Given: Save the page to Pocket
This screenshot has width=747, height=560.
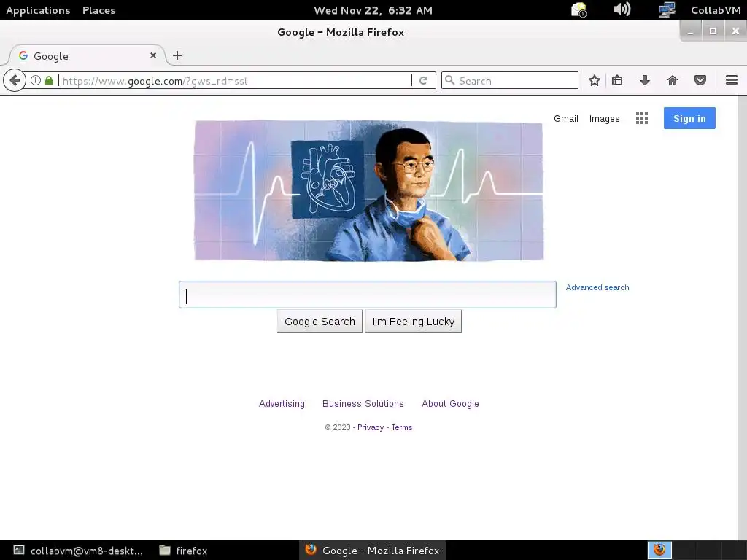Looking at the screenshot, I should pyautogui.click(x=700, y=80).
